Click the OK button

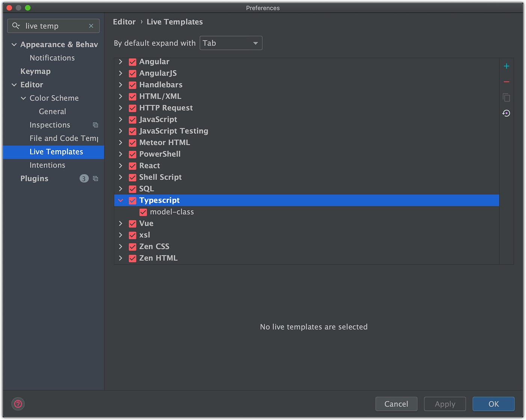pos(494,404)
